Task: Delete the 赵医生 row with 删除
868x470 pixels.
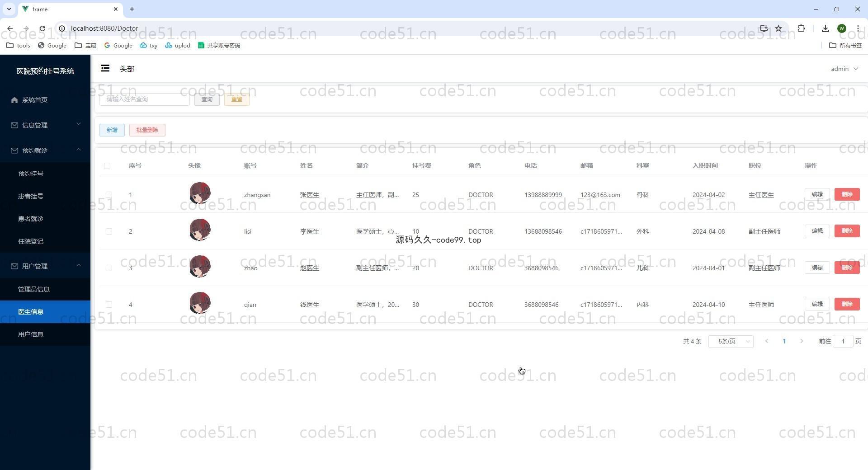Action: (x=847, y=268)
